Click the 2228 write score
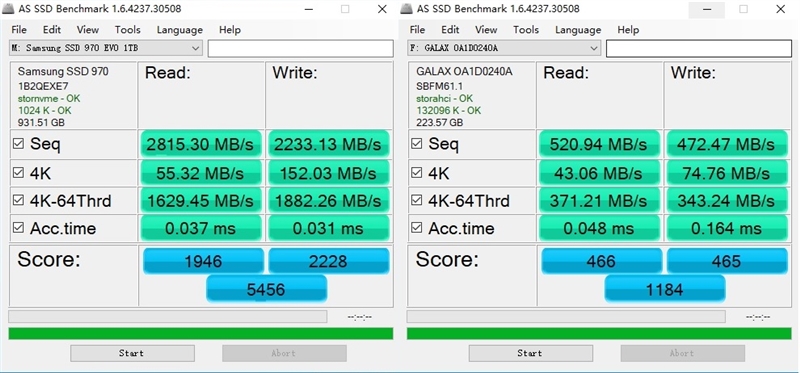 pos(328,261)
